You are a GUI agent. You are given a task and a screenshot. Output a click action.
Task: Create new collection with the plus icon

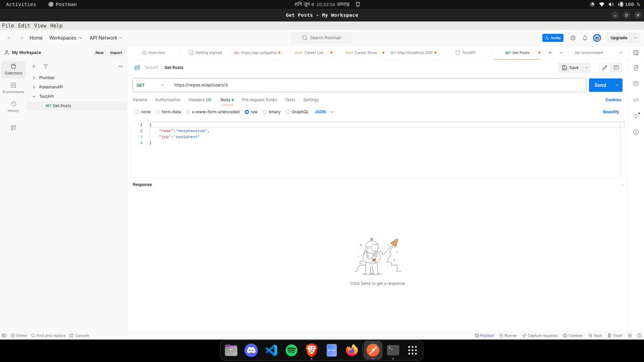coord(34,66)
